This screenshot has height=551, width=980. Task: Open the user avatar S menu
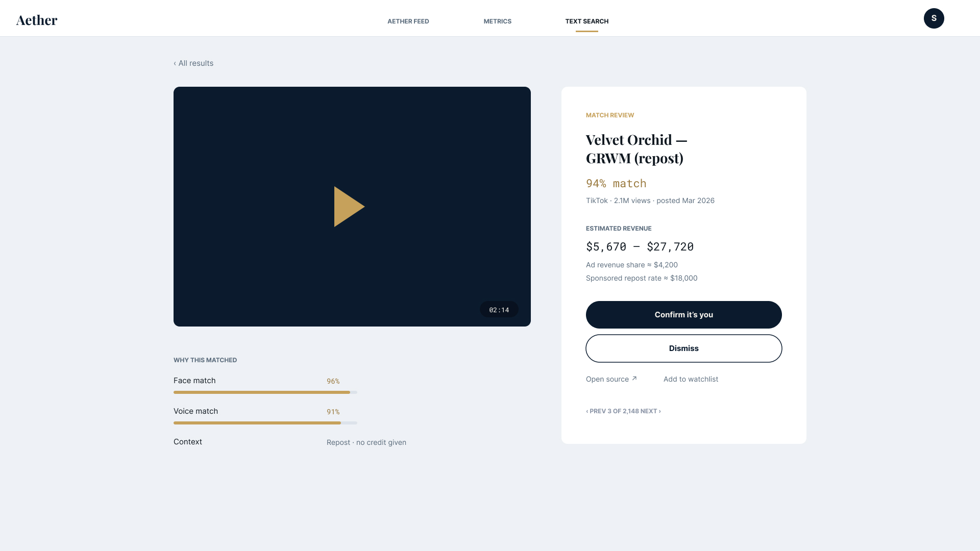coord(934,18)
